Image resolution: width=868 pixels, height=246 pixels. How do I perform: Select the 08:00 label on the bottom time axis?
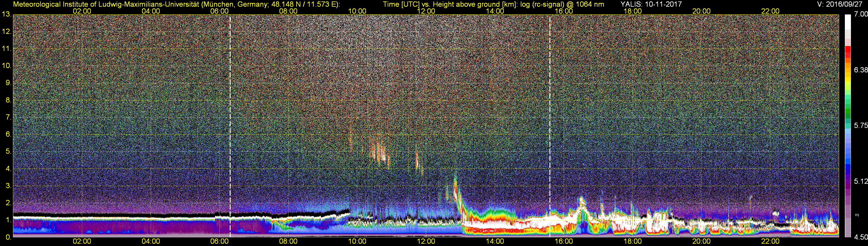pyautogui.click(x=288, y=241)
